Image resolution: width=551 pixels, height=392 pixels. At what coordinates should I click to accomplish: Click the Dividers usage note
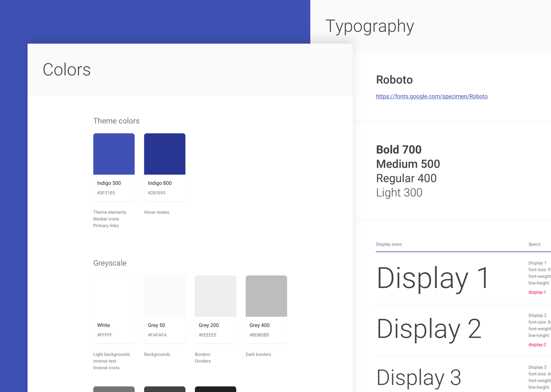coord(203,361)
